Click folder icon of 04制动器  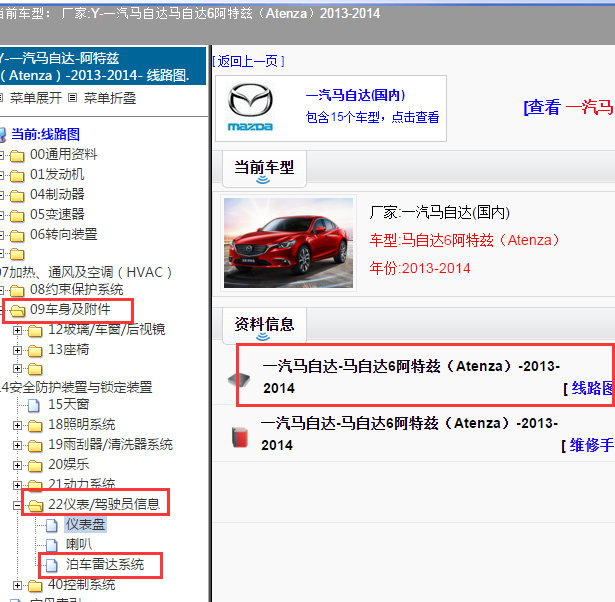17,195
